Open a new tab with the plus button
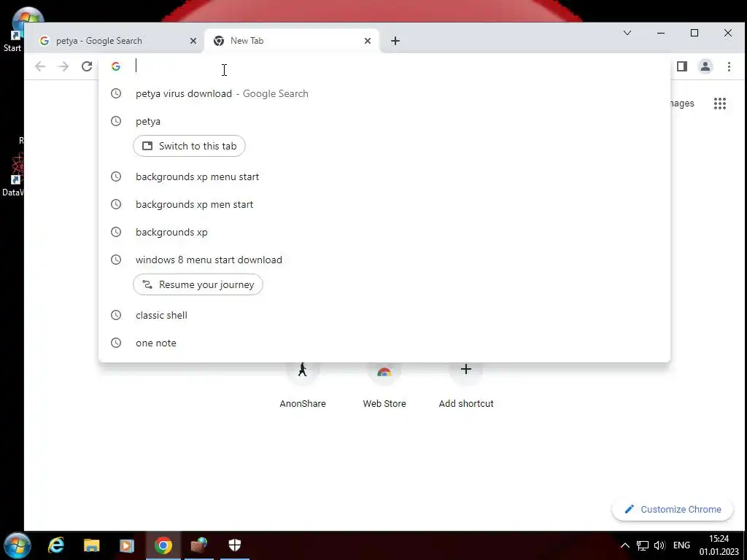 (x=395, y=41)
